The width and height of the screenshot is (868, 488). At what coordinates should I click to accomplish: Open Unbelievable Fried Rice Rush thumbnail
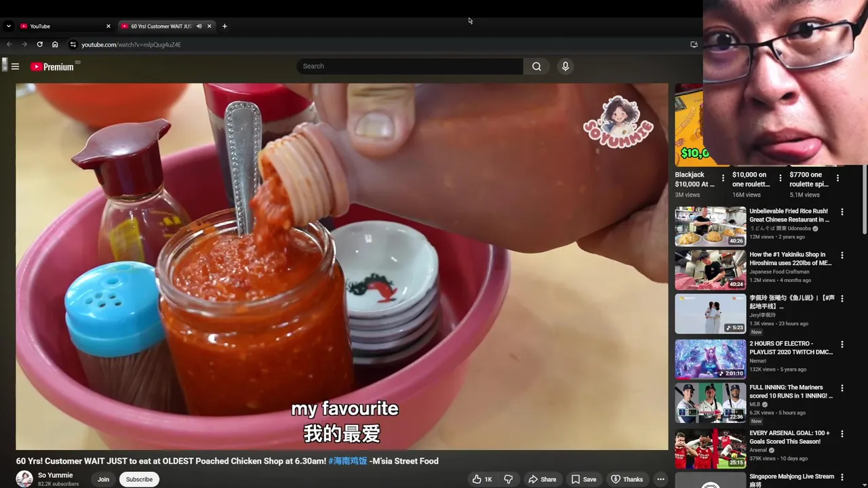710,226
